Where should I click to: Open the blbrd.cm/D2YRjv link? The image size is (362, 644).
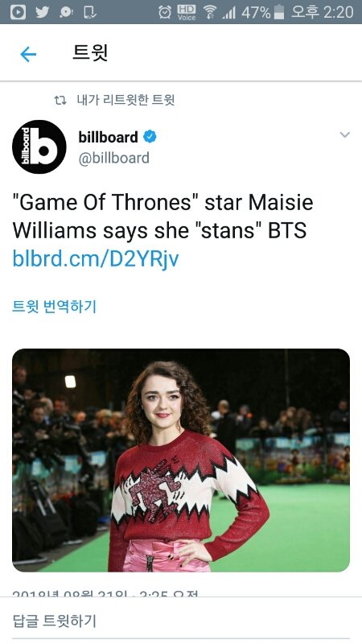pyautogui.click(x=96, y=258)
